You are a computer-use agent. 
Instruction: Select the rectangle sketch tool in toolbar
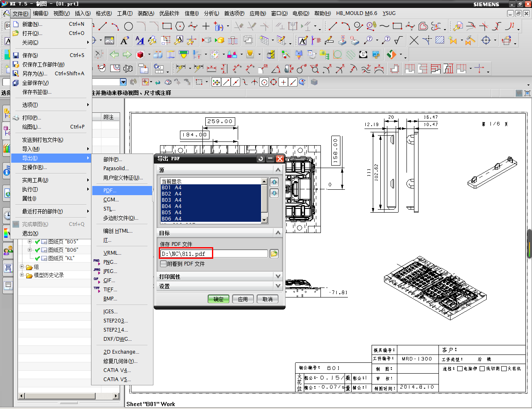[x=167, y=27]
